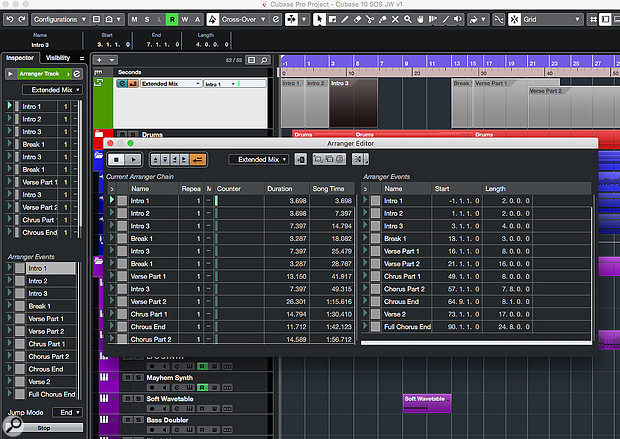Click the Start value field in the info line
Viewport: 620px width, 439px height.
click(114, 45)
